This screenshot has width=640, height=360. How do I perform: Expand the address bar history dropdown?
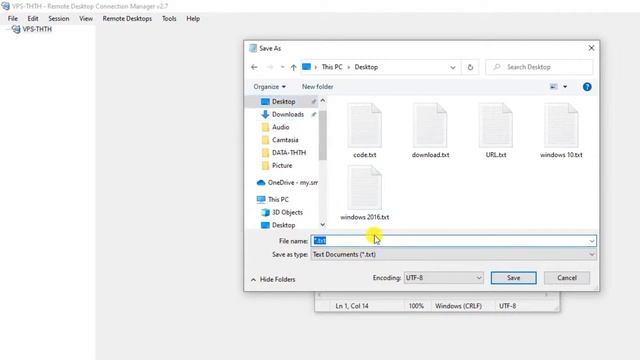[453, 67]
